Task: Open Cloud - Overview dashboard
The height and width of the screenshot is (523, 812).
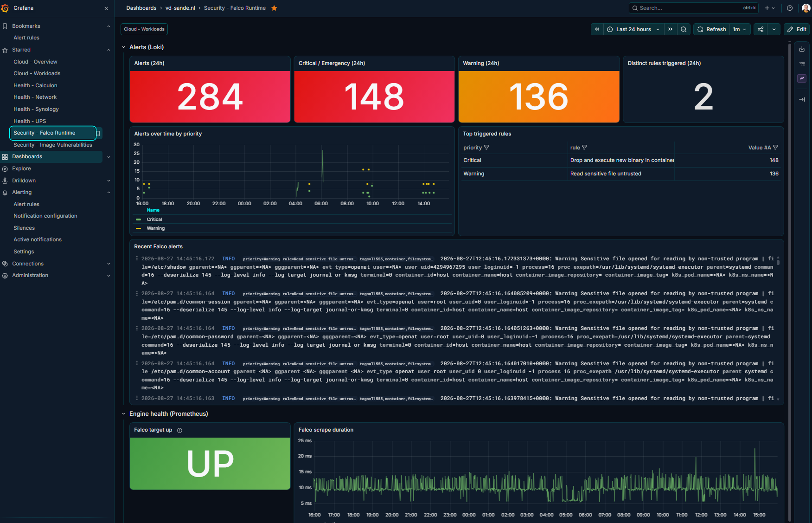Action: 35,62
